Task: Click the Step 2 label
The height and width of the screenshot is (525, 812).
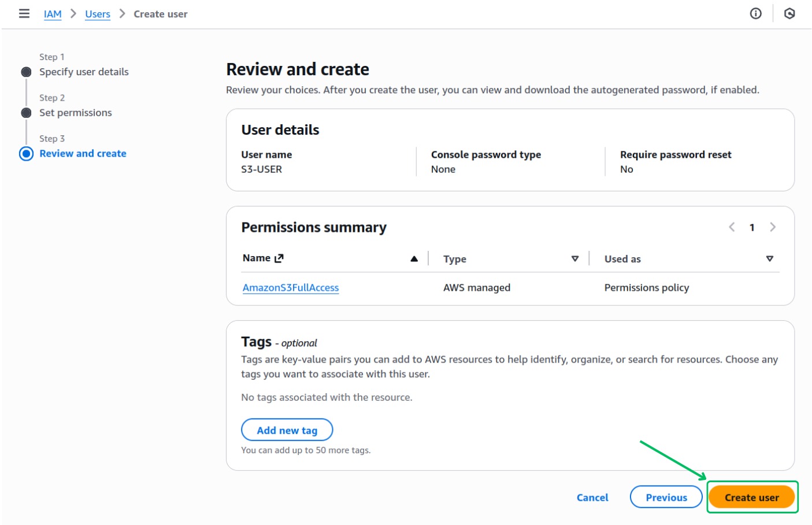Action: (x=52, y=98)
